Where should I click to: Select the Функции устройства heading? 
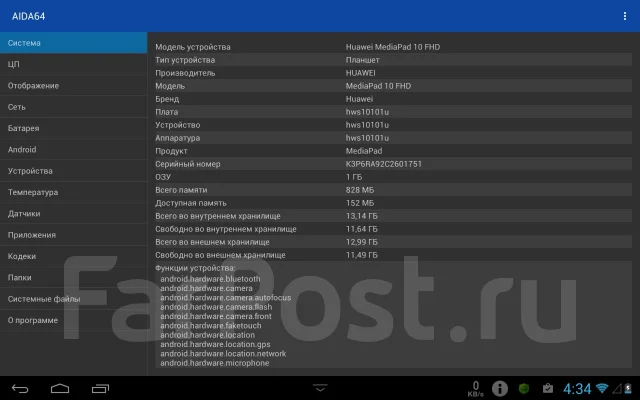pos(195,268)
